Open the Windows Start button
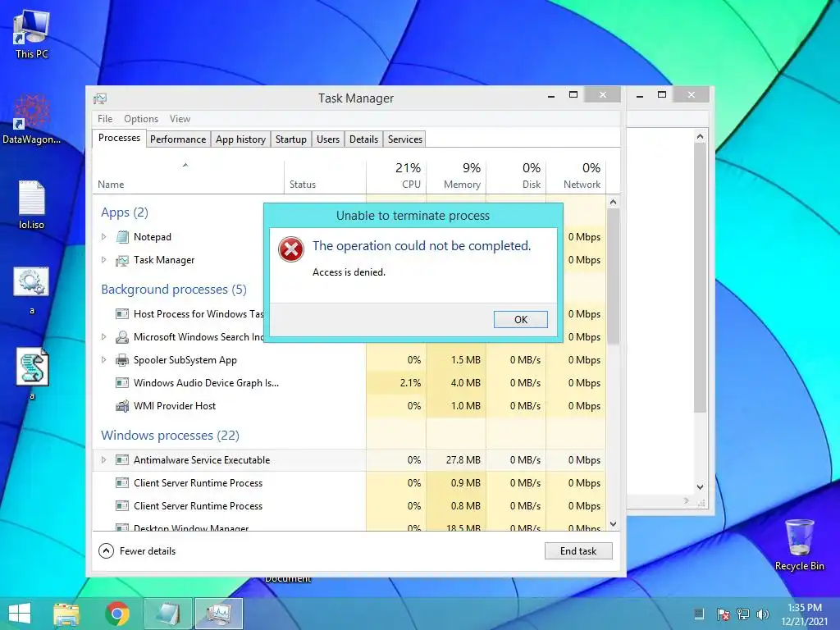 coord(20,614)
